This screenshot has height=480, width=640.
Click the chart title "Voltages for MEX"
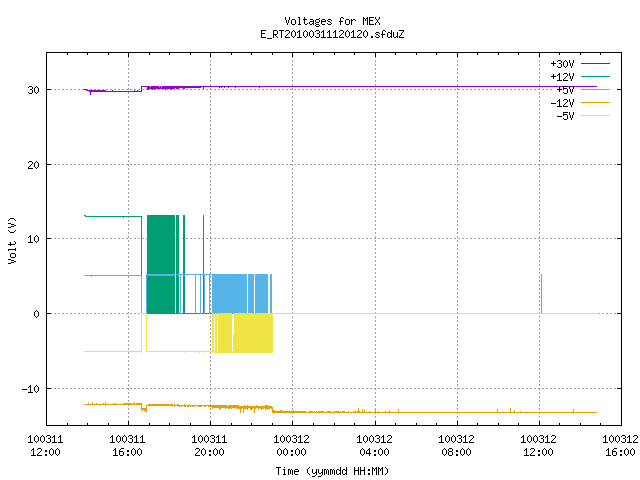point(332,21)
